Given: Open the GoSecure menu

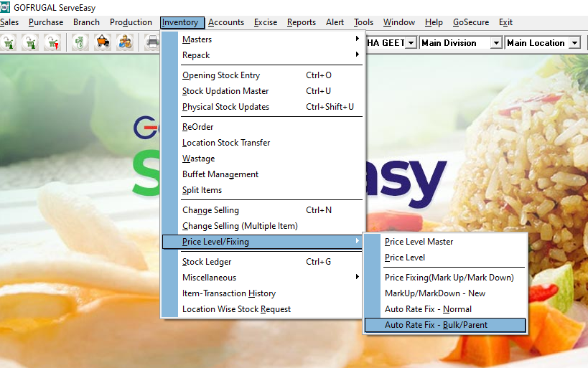Looking at the screenshot, I should [x=471, y=22].
